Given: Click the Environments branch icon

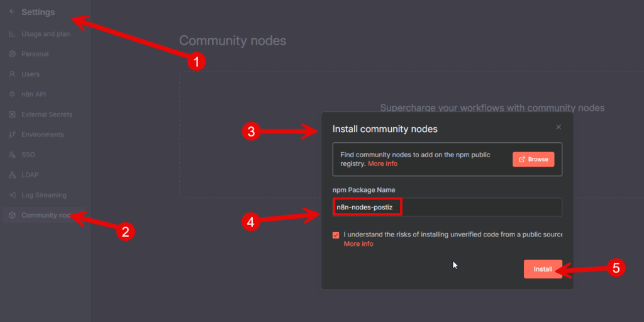Looking at the screenshot, I should point(13,135).
